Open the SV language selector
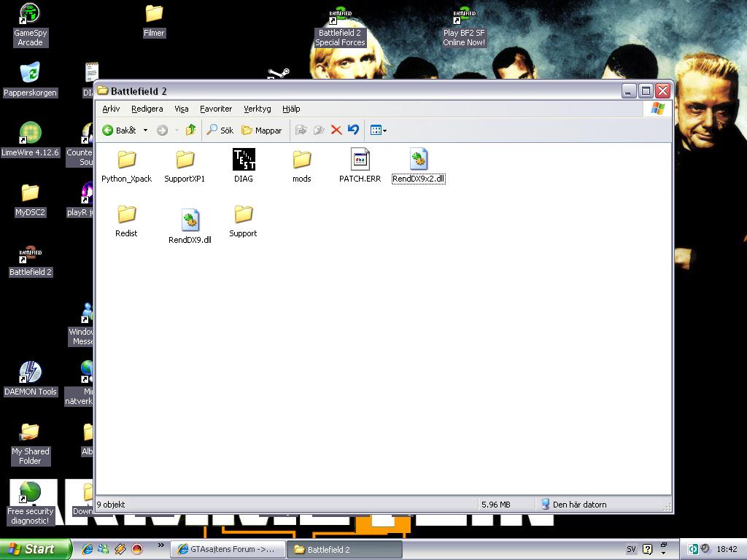 pos(631,550)
